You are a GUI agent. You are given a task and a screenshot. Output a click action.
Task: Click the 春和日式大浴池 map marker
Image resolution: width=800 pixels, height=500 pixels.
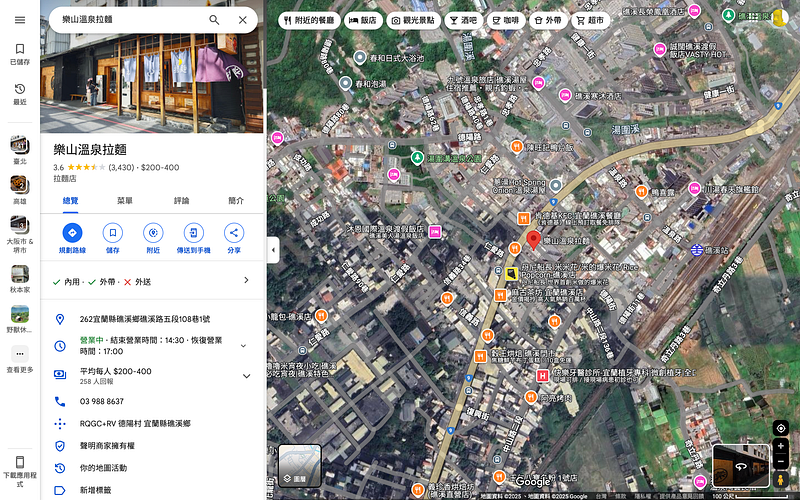(360, 58)
